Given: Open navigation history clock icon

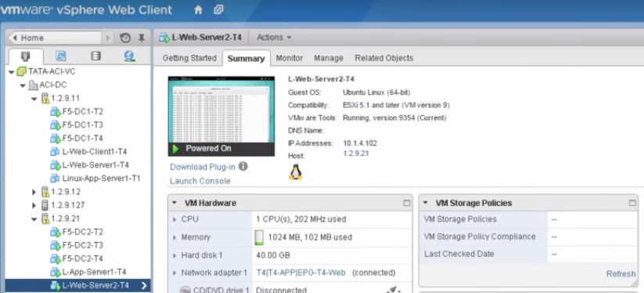Looking at the screenshot, I should [x=125, y=38].
